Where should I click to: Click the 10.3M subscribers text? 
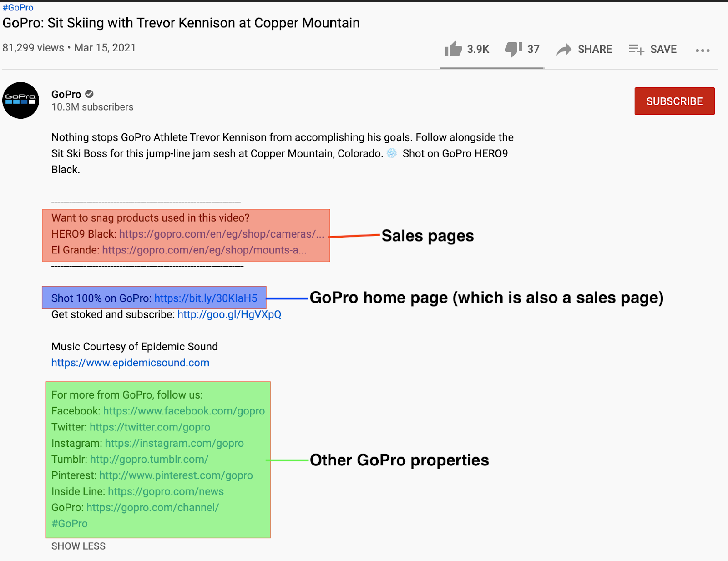click(92, 107)
